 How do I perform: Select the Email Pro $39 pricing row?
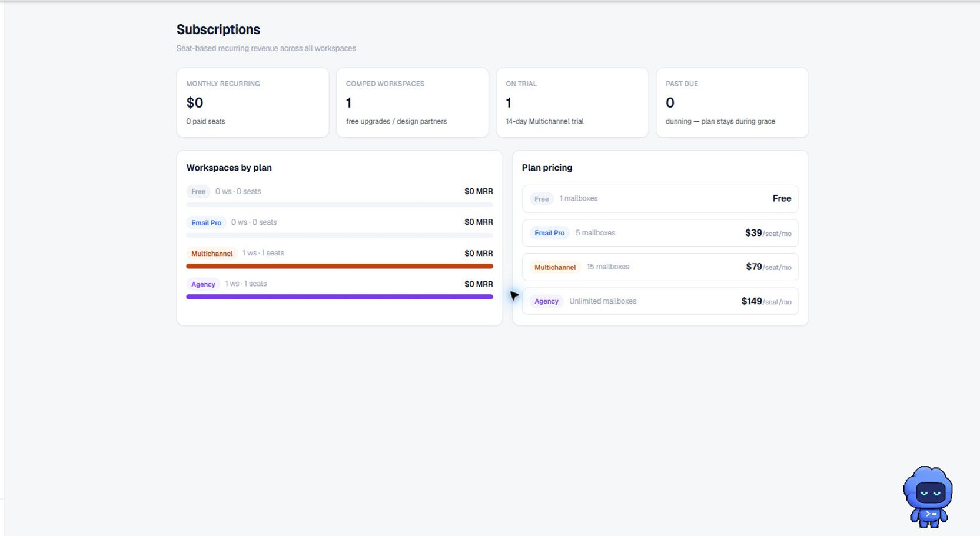660,233
